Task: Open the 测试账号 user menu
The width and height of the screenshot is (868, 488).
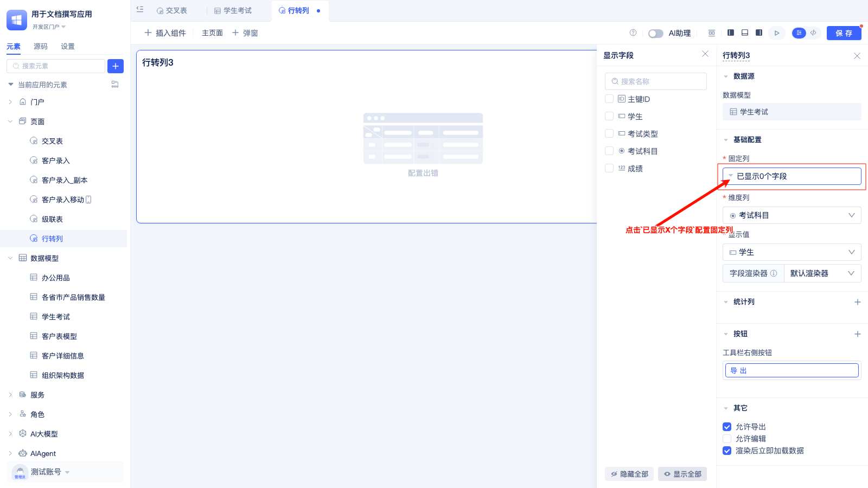Action: click(x=65, y=472)
